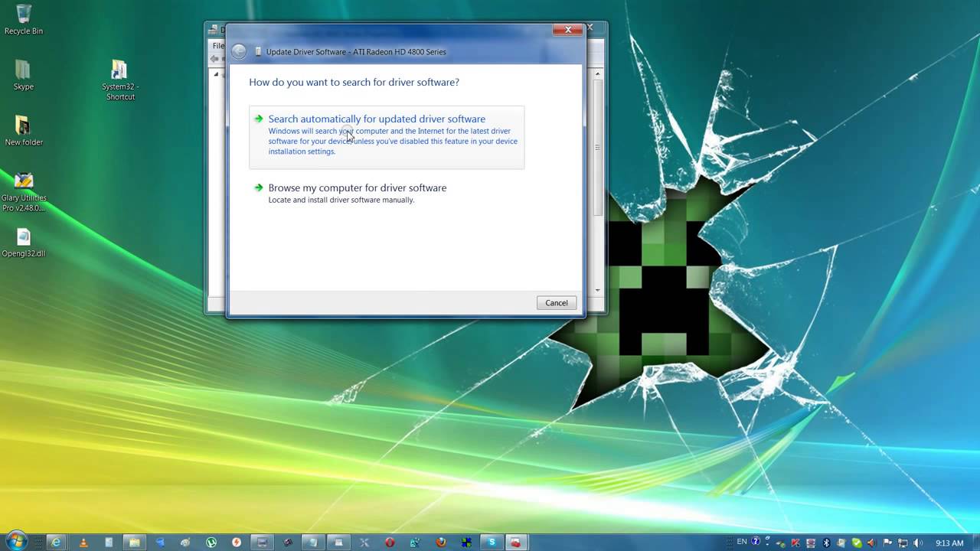Close the Update Driver Software dialog
980x551 pixels.
(x=567, y=30)
